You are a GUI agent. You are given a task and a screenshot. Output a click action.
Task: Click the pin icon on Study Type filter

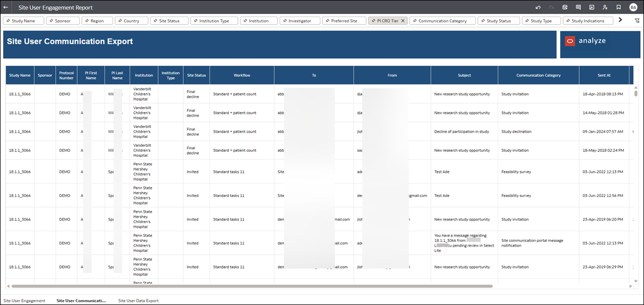pyautogui.click(x=526, y=21)
